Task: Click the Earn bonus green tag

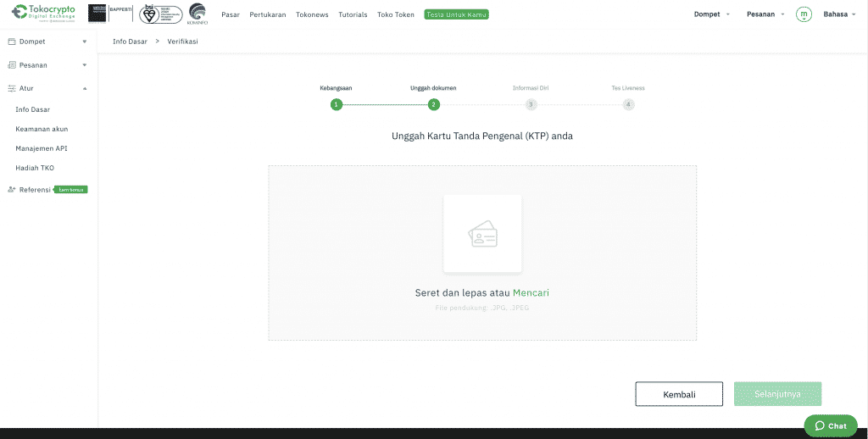Action: click(70, 189)
